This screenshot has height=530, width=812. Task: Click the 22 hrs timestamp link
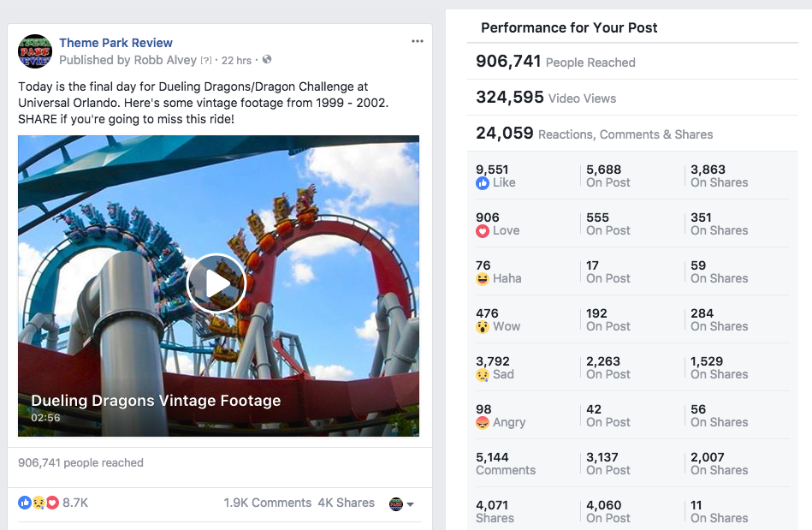[x=236, y=60]
